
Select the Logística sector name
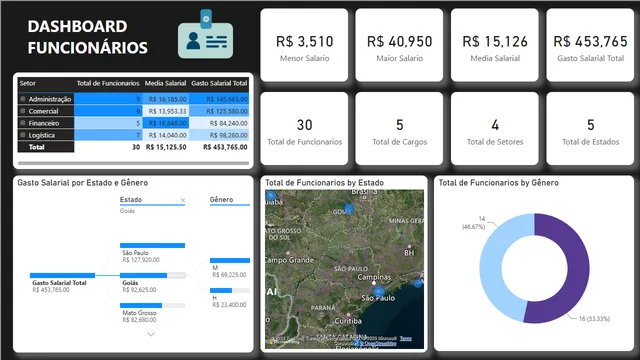click(x=41, y=135)
